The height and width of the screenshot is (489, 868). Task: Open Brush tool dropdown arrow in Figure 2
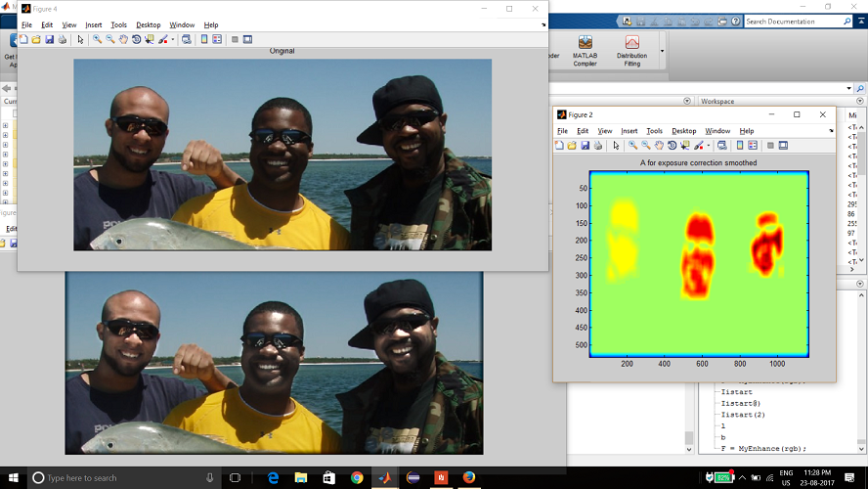708,146
